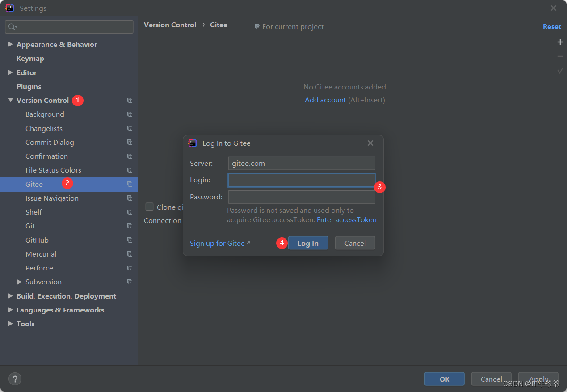Click the plus icon to add an account
567x392 pixels.
(560, 42)
